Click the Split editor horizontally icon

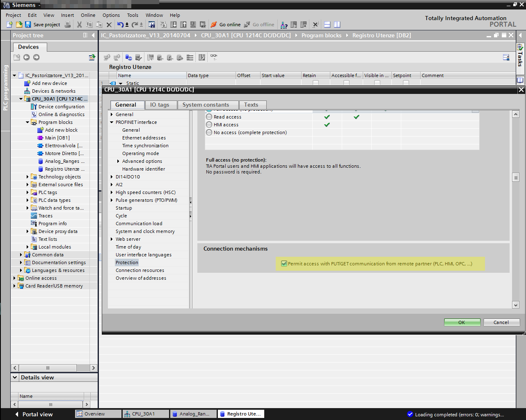tap(327, 25)
